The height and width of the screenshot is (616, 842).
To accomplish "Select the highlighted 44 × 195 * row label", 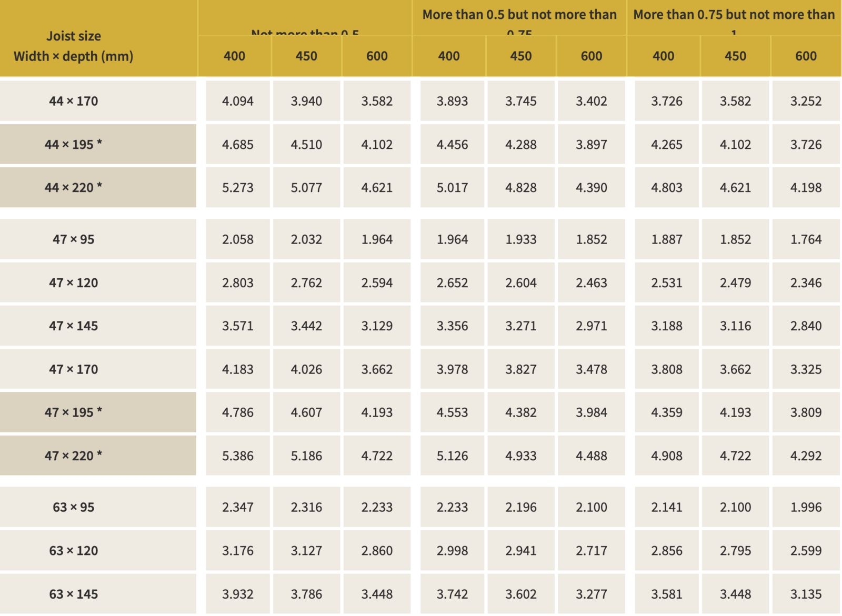I will 74,144.
